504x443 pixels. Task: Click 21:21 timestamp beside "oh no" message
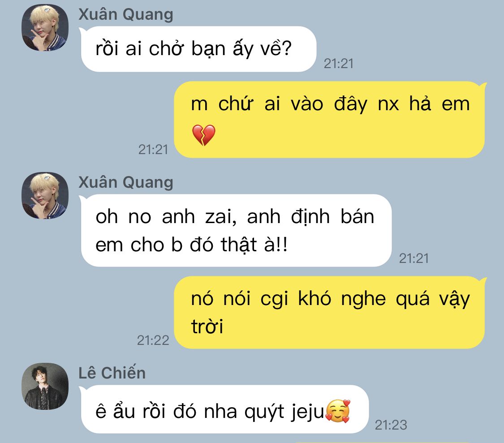pyautogui.click(x=414, y=258)
